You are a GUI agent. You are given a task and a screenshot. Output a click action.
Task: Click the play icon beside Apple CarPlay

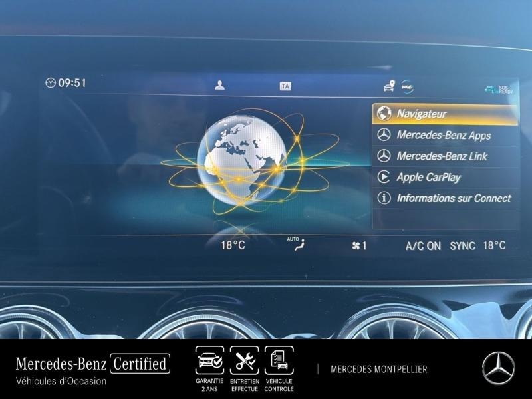coord(384,177)
